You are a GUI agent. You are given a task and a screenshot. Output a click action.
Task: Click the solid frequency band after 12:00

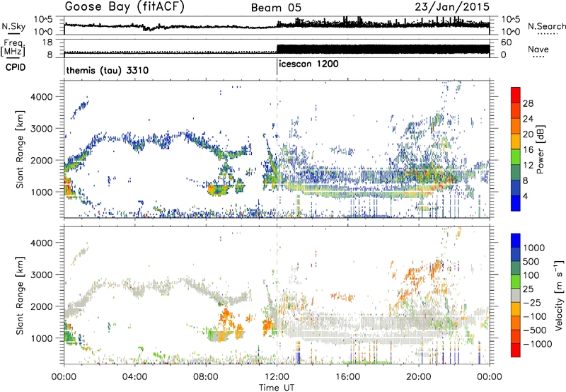383,49
